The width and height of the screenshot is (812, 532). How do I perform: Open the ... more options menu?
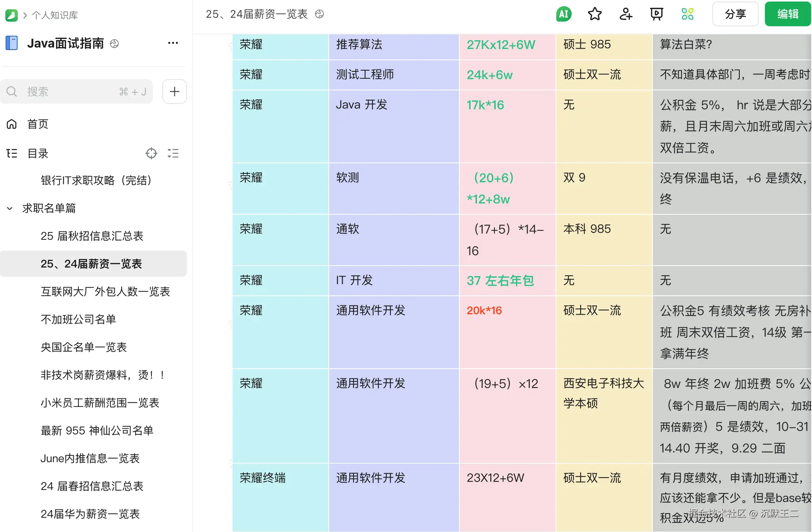click(x=173, y=43)
